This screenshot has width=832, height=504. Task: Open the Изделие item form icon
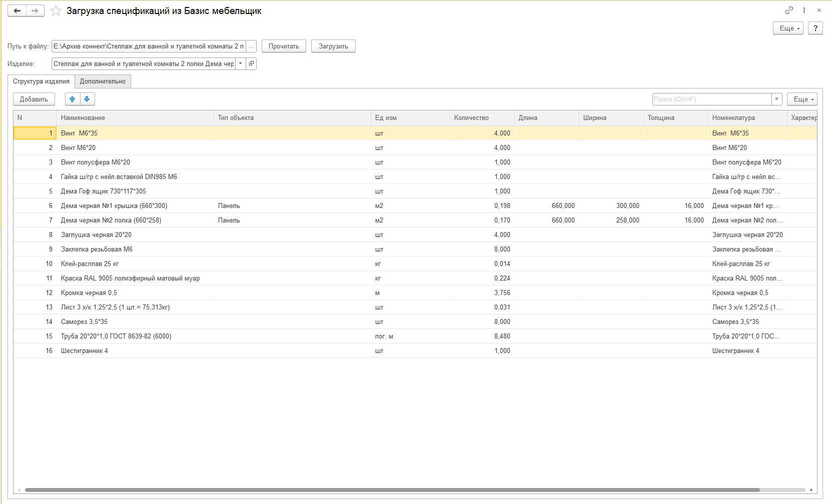click(x=251, y=63)
